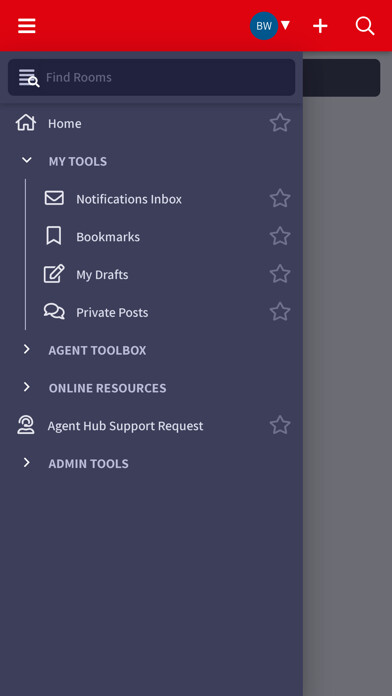Open Notifications Inbox

click(129, 199)
